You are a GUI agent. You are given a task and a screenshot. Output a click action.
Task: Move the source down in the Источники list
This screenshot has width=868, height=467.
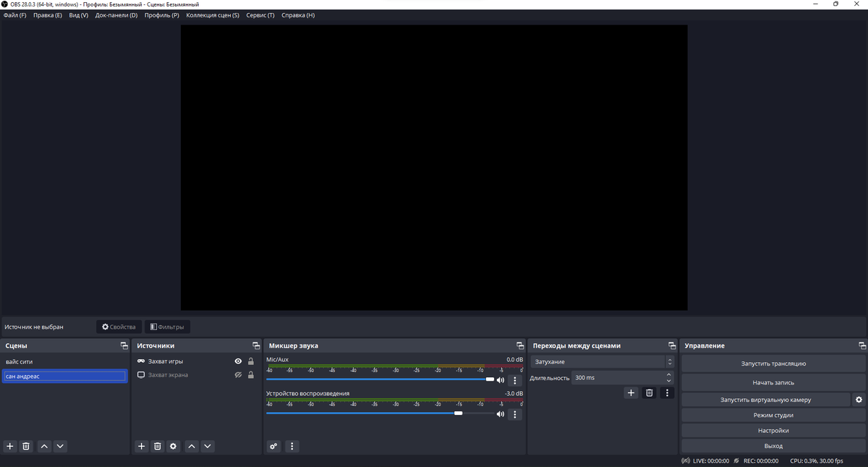208,446
